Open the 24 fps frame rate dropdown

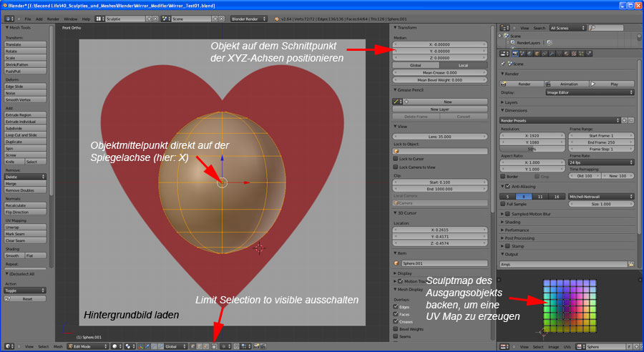[x=601, y=162]
